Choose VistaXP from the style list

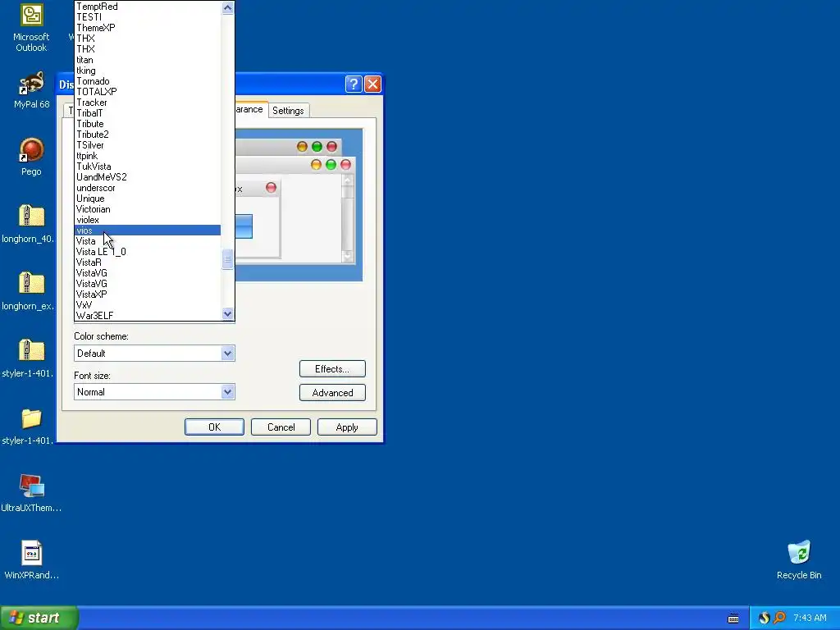tap(148, 294)
